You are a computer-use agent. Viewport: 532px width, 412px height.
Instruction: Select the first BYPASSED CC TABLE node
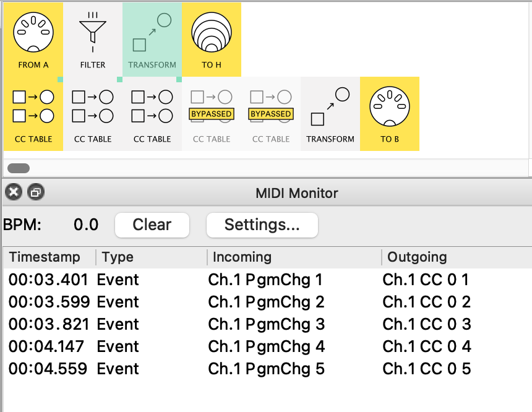tap(212, 113)
